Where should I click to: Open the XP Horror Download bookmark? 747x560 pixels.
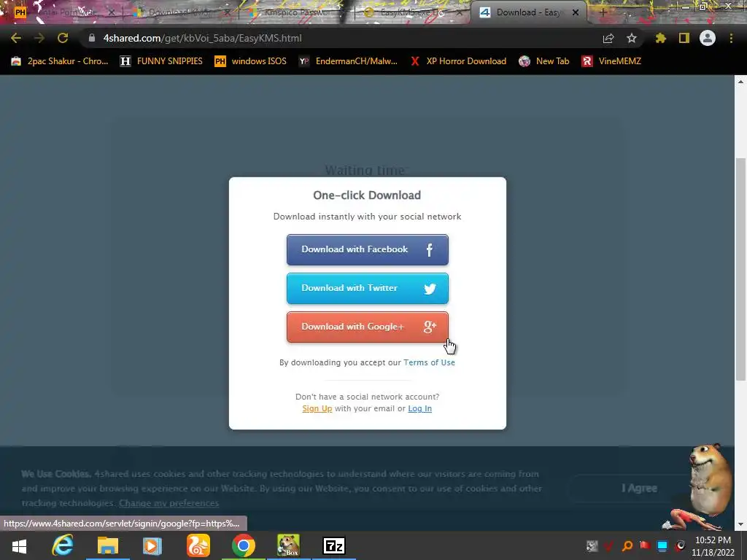pos(458,61)
